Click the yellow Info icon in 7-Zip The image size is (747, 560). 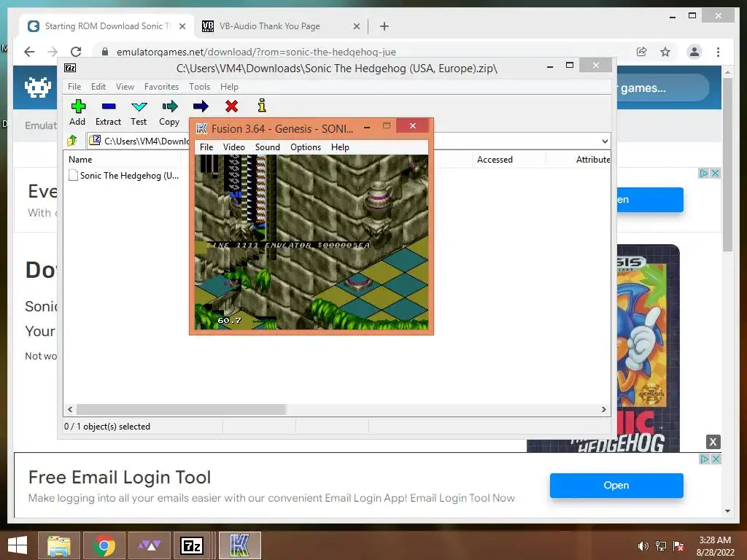pos(262,106)
